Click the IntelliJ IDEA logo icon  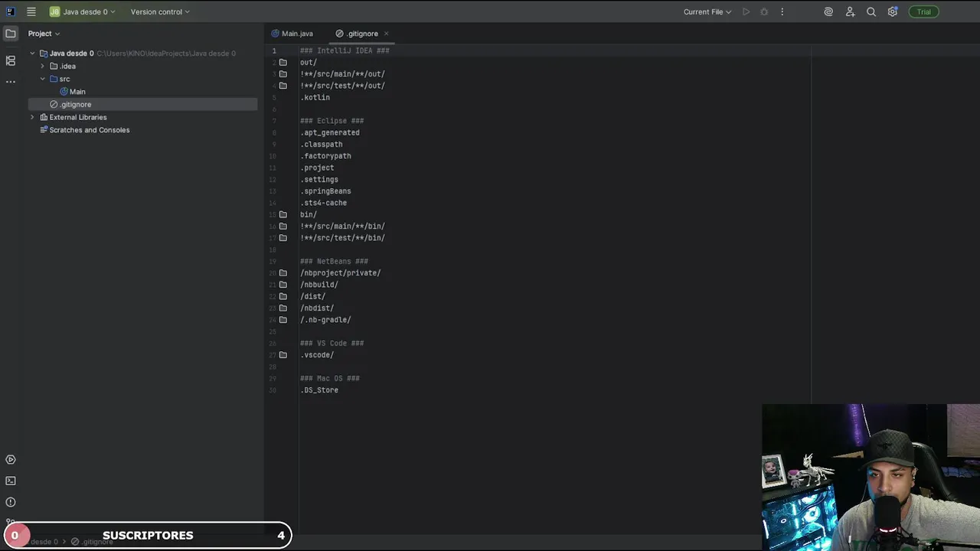(10, 11)
